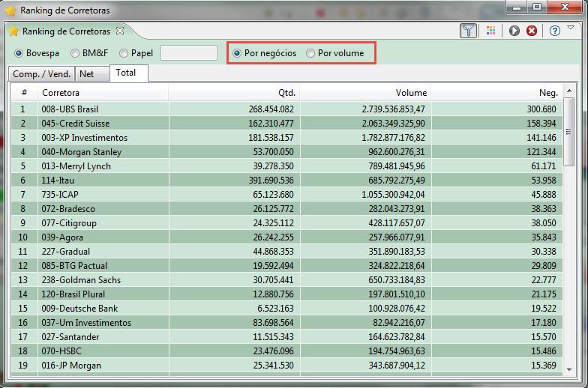Select the BM&F radio button
Image resolution: width=588 pixels, height=388 pixels.
tap(75, 53)
